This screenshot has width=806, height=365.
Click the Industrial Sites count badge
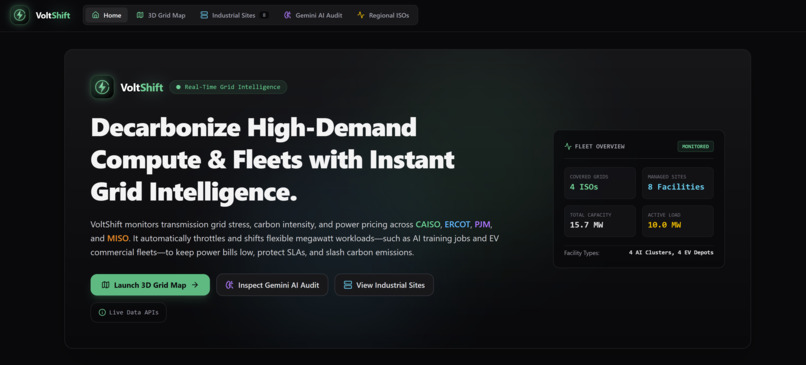click(264, 15)
